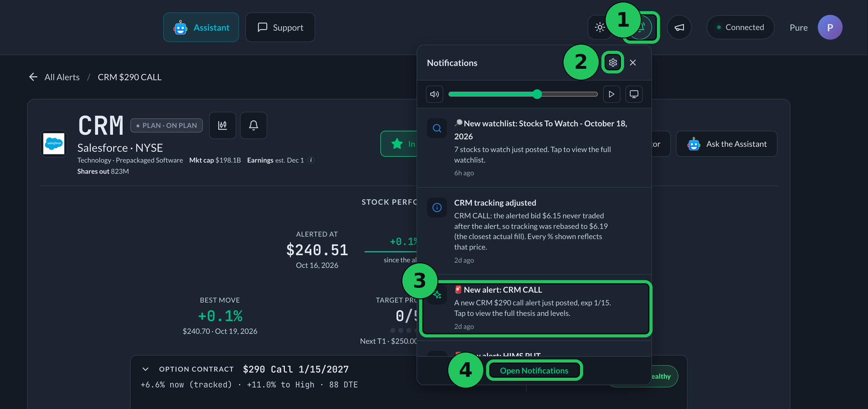Open CRM tracking adjusted notification
Image resolution: width=868 pixels, height=409 pixels.
click(x=534, y=231)
